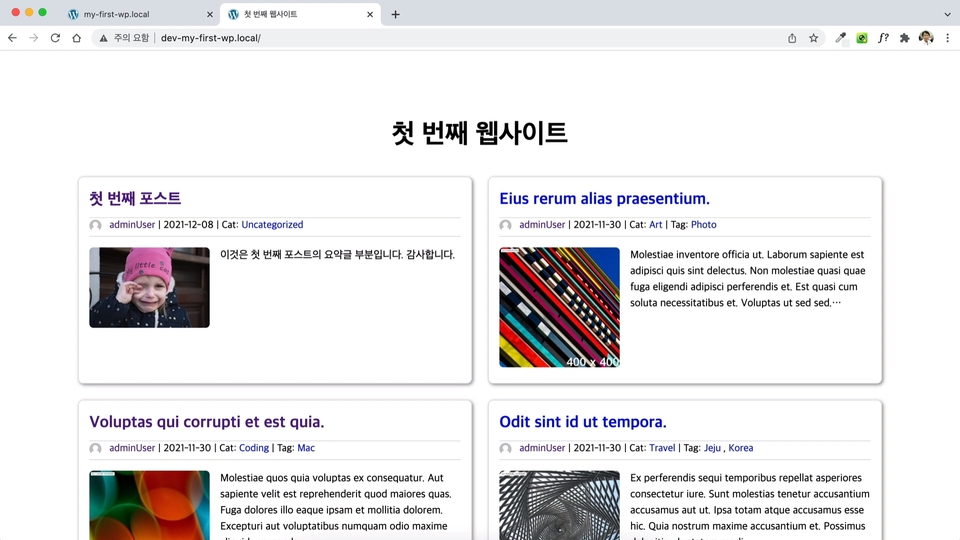
Task: Click the excerpt starting Molestiae quos quia
Action: (336, 506)
